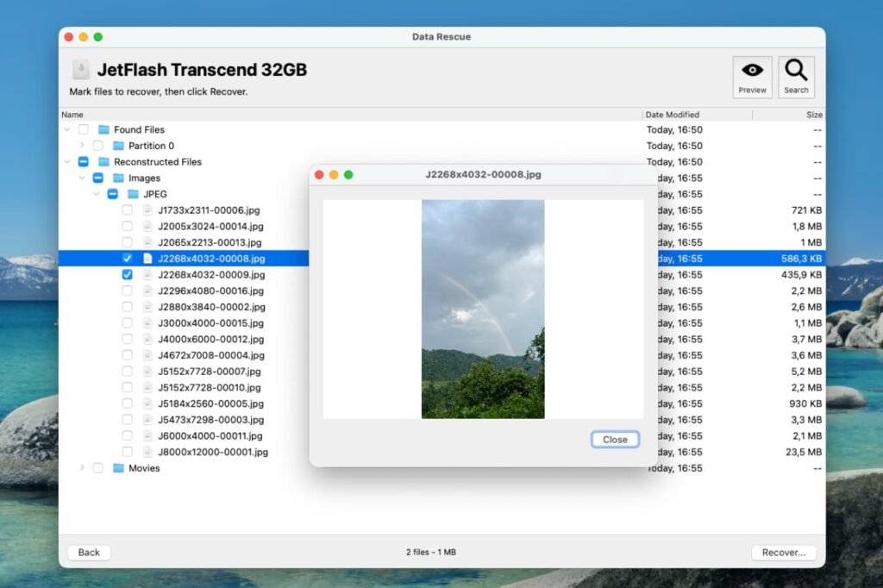
Task: Toggle the JPEG folder checkbox
Action: tap(113, 194)
